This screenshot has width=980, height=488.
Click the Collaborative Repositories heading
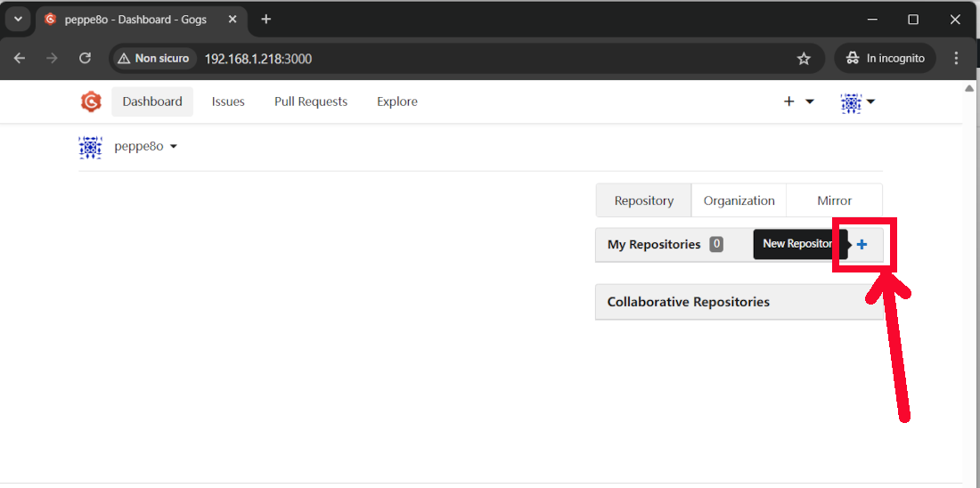[x=688, y=302]
